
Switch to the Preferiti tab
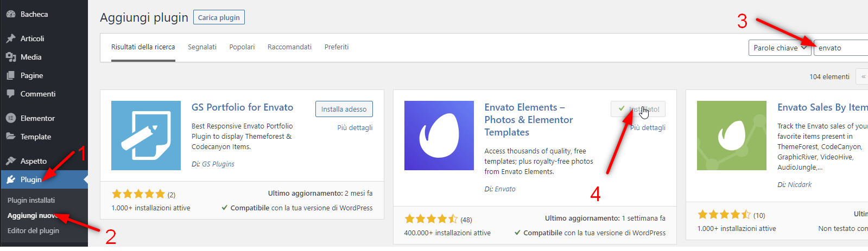337,47
